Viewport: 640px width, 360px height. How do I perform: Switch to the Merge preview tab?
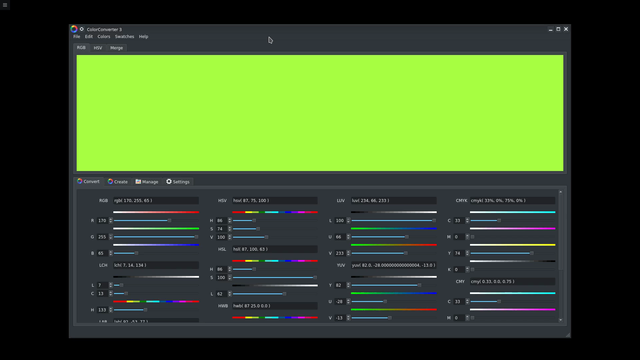pos(116,48)
